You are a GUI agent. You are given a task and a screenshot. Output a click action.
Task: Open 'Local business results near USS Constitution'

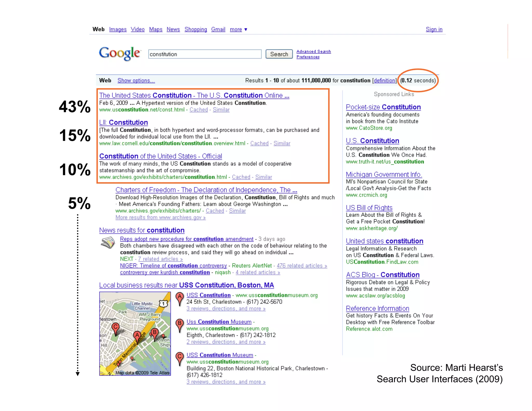click(187, 285)
